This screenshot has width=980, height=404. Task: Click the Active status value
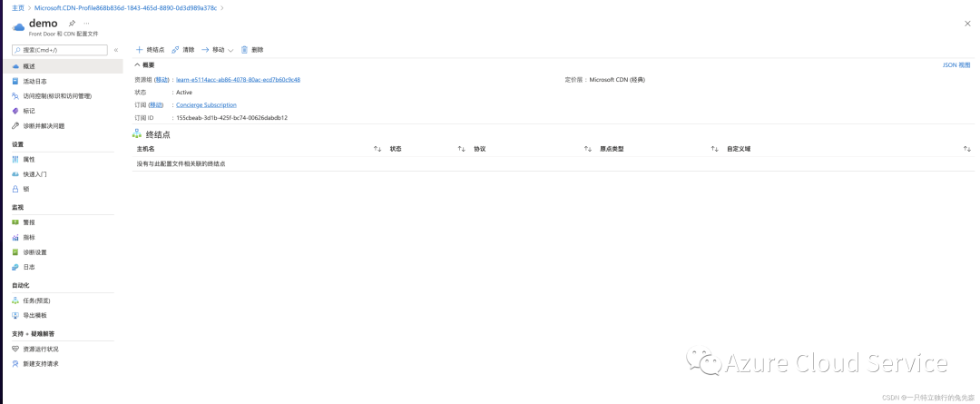click(x=184, y=93)
